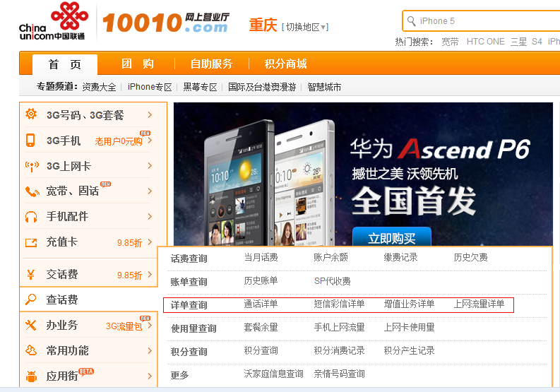Click the magnifier icon beside 查话费
Image resolution: width=560 pixels, height=392 pixels.
pos(31,299)
